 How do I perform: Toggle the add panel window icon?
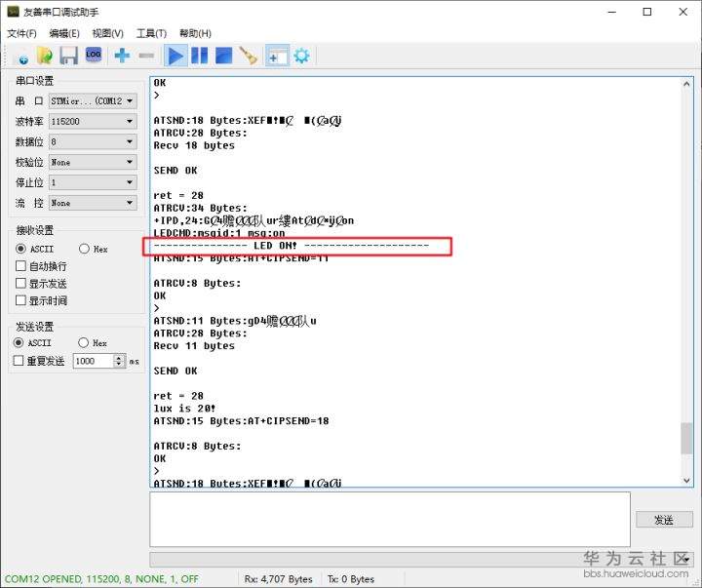[277, 56]
